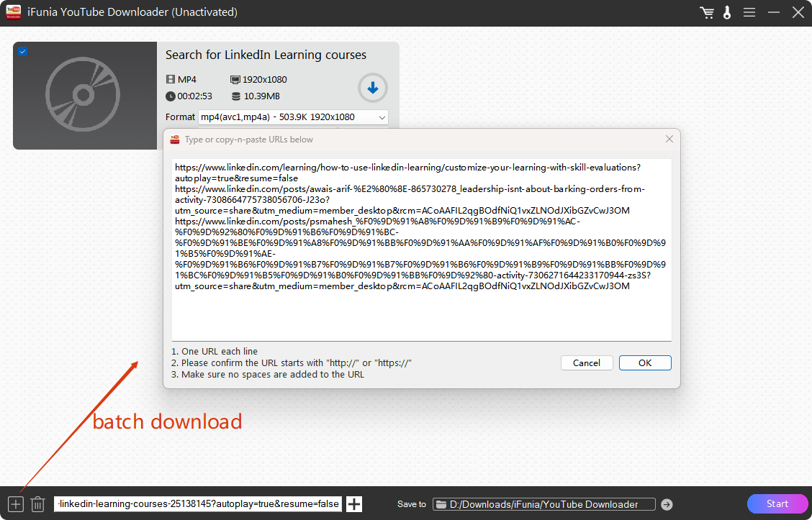
Task: Open output folder using arrow icon
Action: pos(667,504)
